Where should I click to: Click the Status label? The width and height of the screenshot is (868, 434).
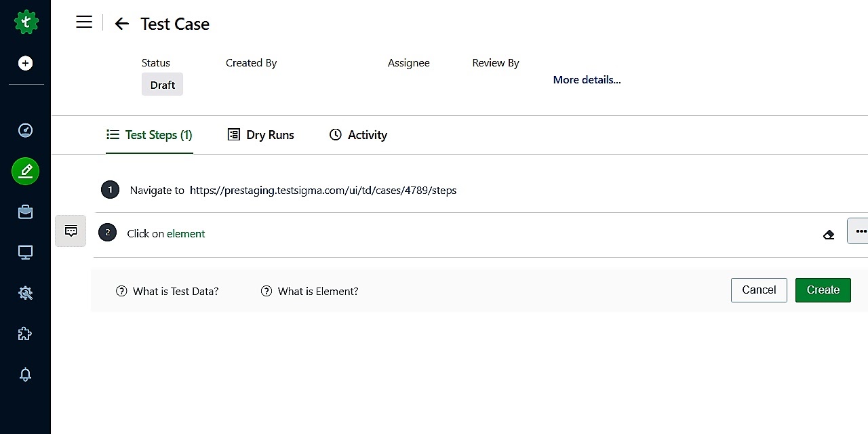(x=156, y=62)
